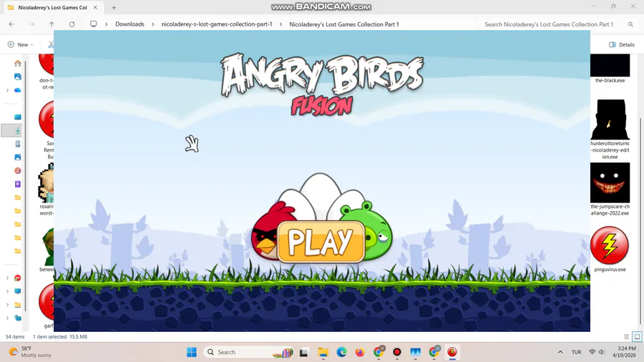
Task: Select This PC in the navigation pane
Action: coord(18,291)
